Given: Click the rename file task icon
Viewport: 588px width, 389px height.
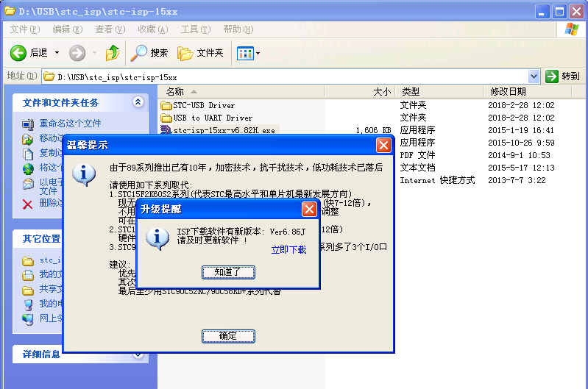Looking at the screenshot, I should coord(28,124).
